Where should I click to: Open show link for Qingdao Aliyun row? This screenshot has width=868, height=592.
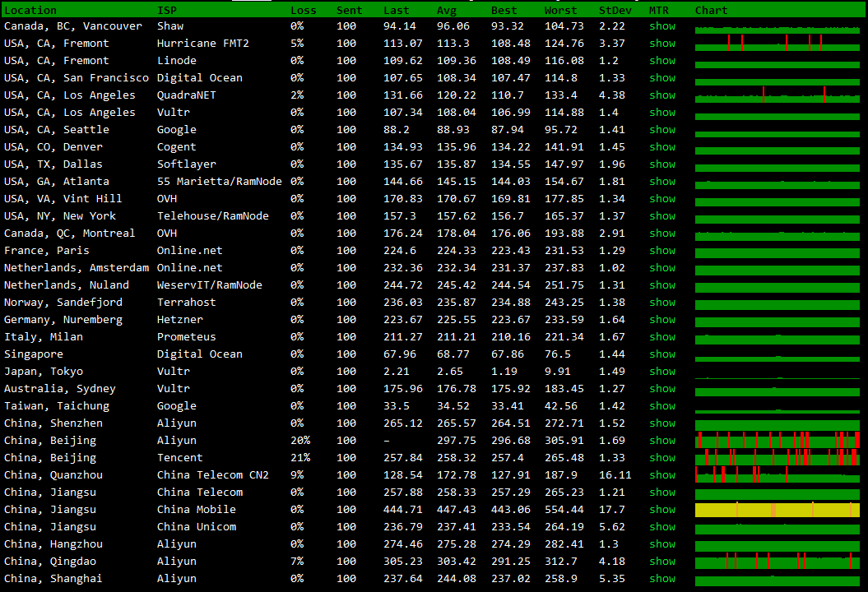pyautogui.click(x=662, y=561)
